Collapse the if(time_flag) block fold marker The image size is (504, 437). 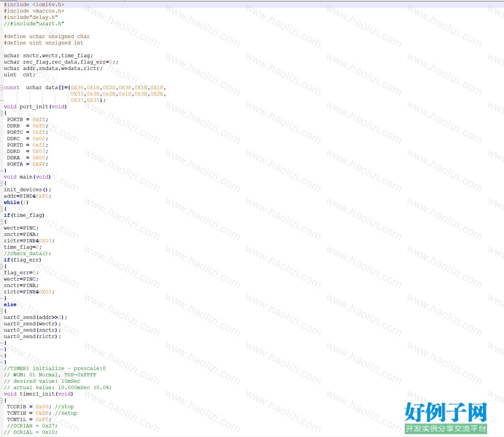pyautogui.click(x=1, y=222)
